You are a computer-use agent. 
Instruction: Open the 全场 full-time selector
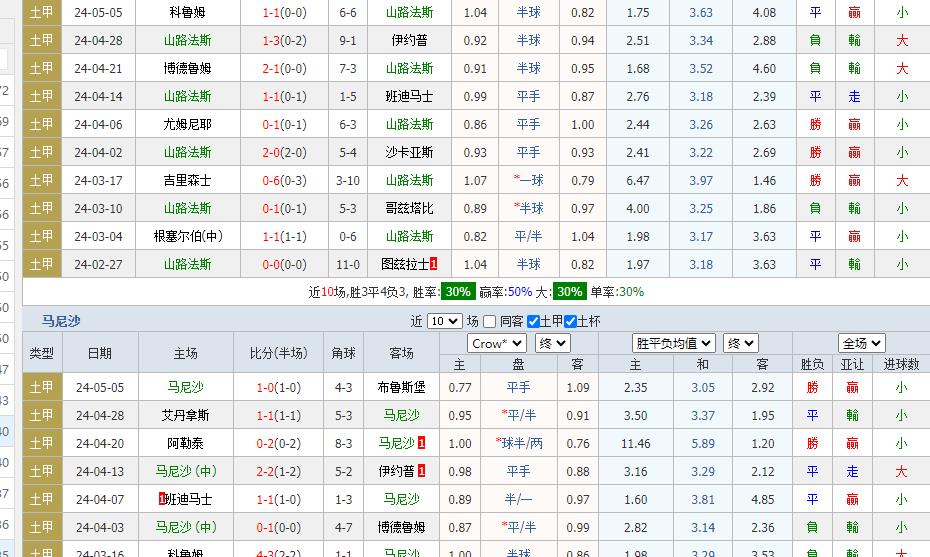[861, 343]
